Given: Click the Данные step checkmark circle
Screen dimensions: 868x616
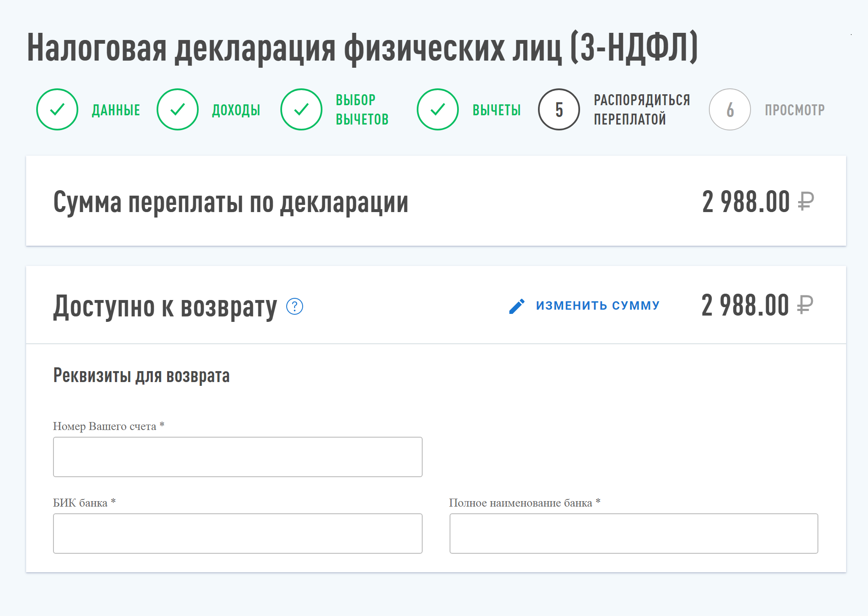Looking at the screenshot, I should point(57,109).
